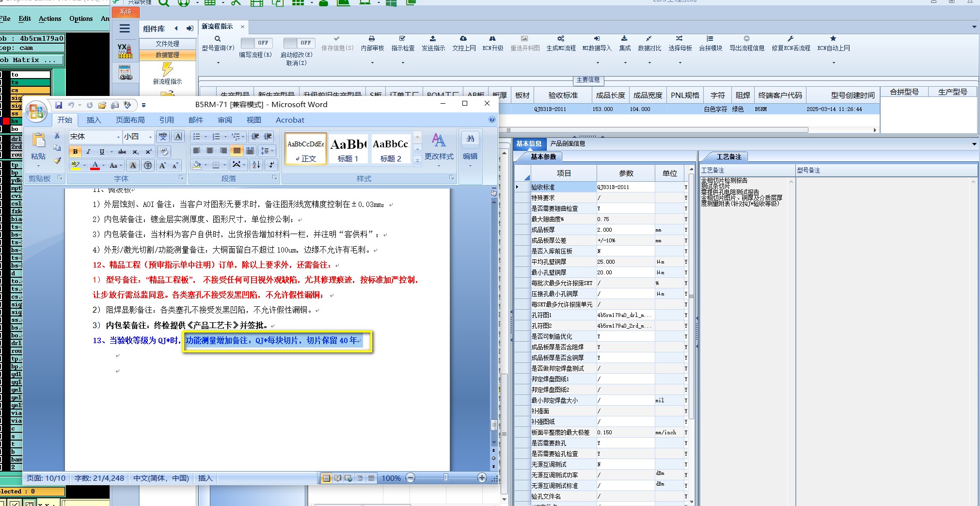Toggle 编写流程(R) OFF switch

(x=257, y=43)
